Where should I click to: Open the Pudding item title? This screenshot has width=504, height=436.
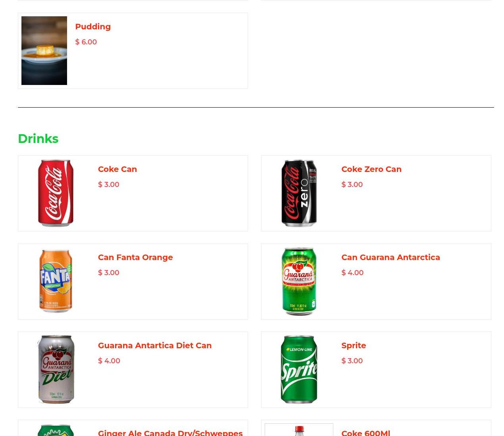click(93, 27)
